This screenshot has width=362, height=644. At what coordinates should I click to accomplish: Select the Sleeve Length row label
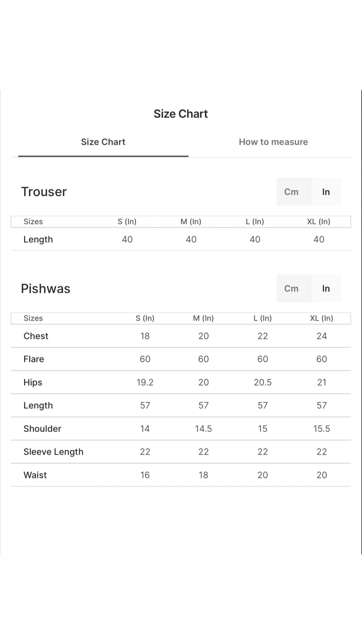(x=53, y=452)
